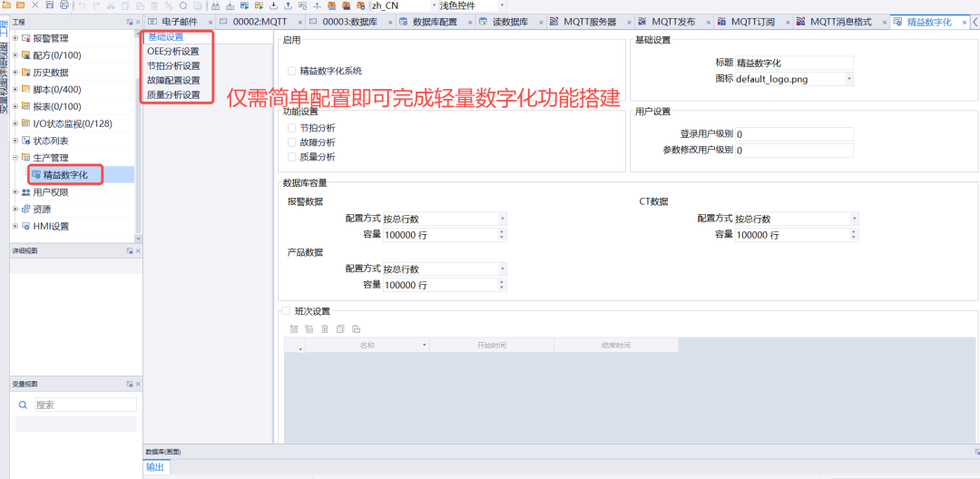Open CT数据 配置方式 dropdown
This screenshot has width=980, height=479.
point(855,219)
